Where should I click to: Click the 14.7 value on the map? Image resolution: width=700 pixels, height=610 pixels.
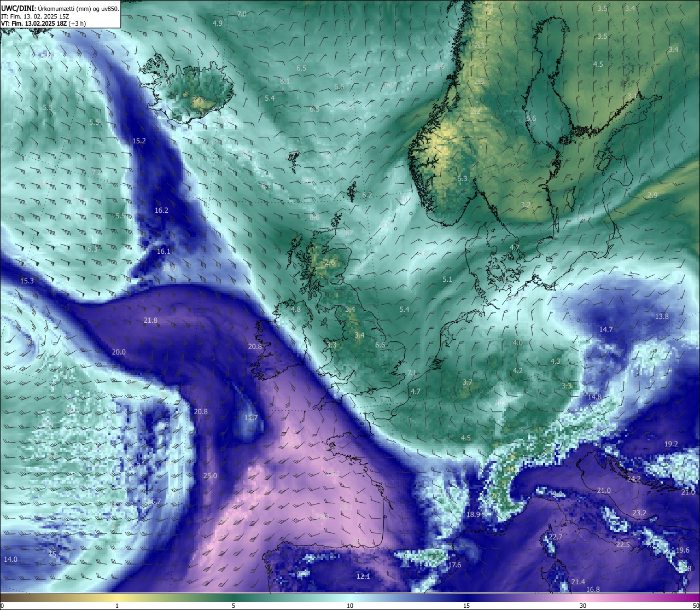click(606, 329)
